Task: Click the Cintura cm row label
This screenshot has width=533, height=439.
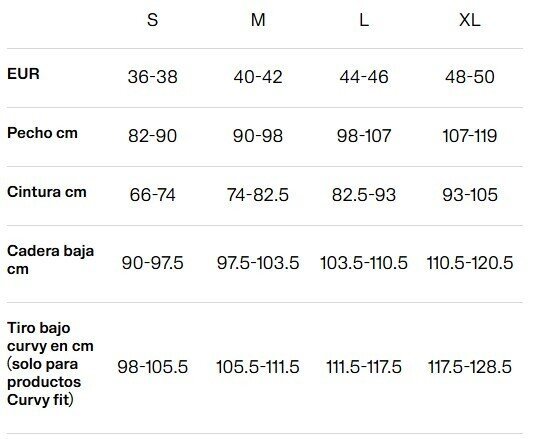Action: [47, 192]
